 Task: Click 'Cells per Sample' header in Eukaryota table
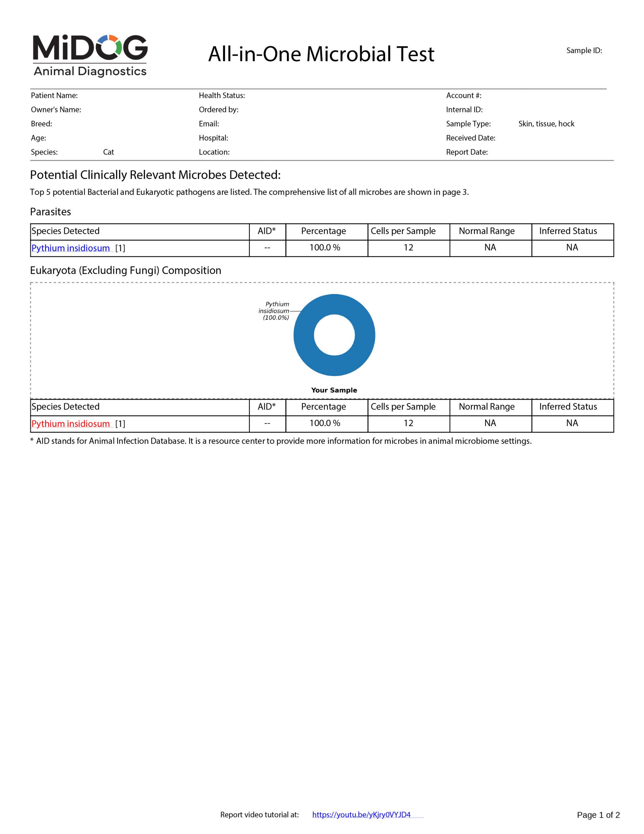403,407
